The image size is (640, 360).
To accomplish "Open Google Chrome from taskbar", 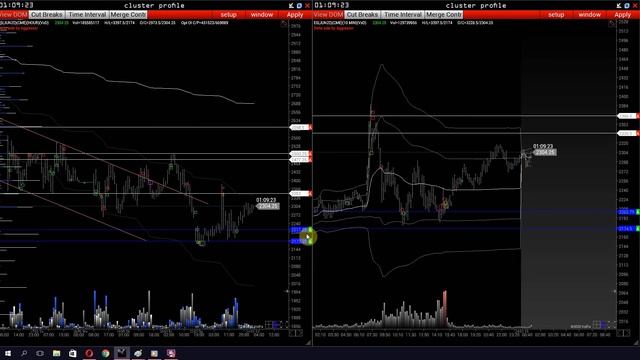I will 105,353.
